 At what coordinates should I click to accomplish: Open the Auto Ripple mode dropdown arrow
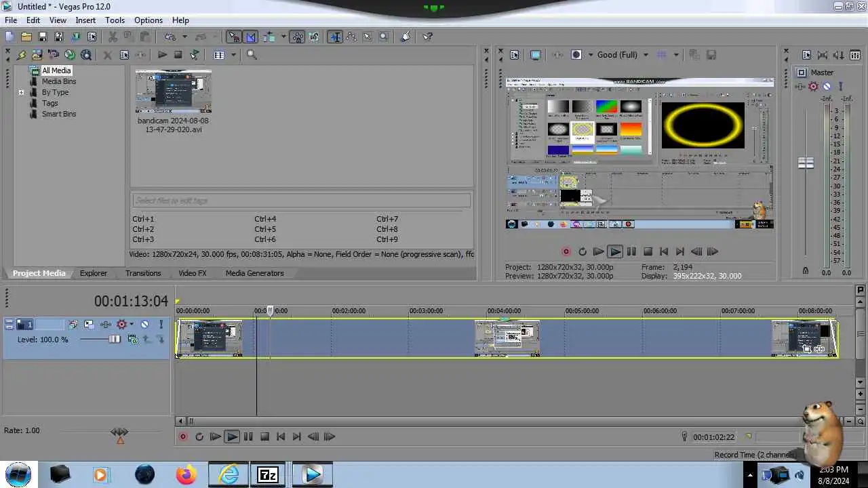tap(283, 37)
